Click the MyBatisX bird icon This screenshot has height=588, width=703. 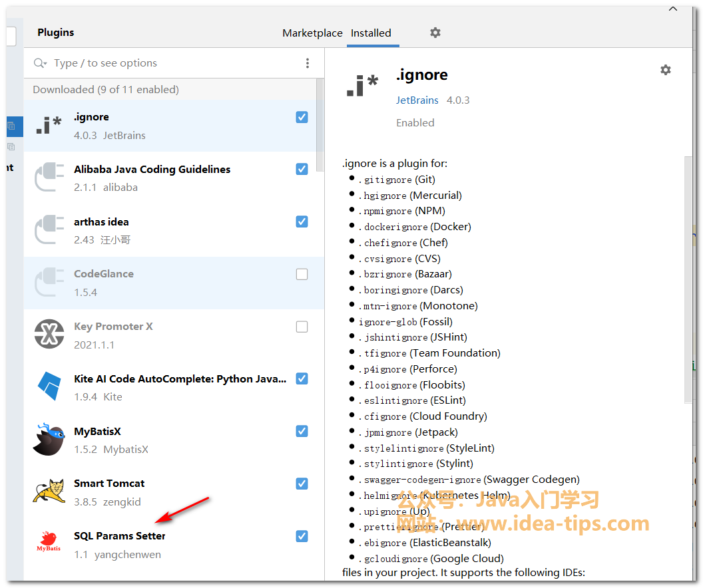(x=49, y=439)
